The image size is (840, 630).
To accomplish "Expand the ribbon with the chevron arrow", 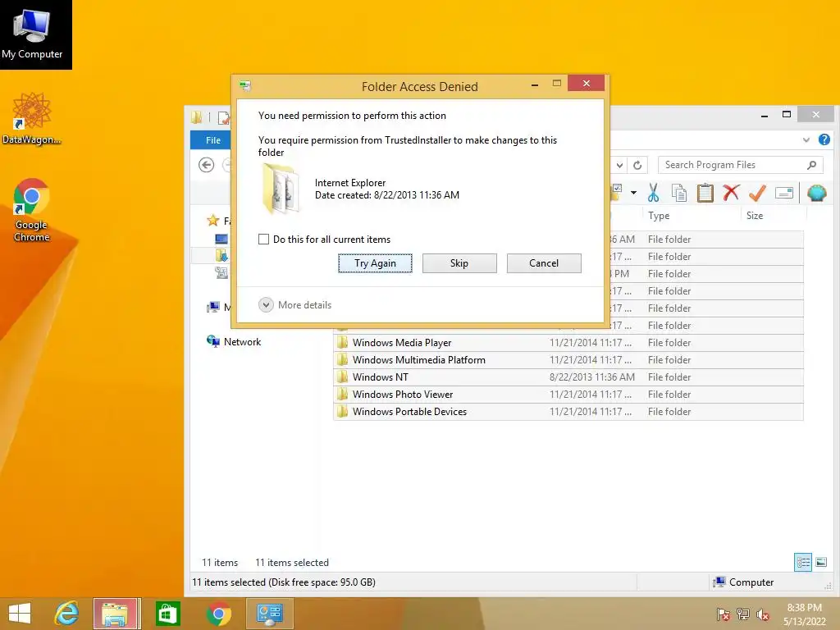I will point(806,139).
